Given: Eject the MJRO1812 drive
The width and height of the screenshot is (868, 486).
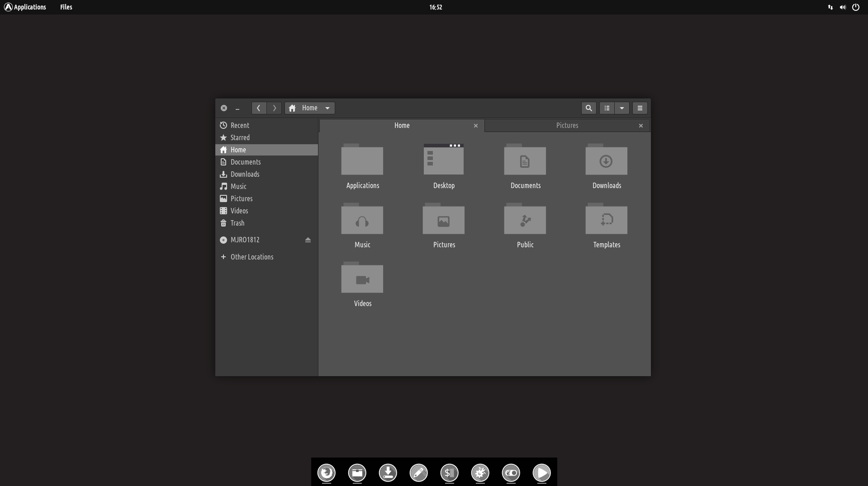Looking at the screenshot, I should pyautogui.click(x=308, y=240).
